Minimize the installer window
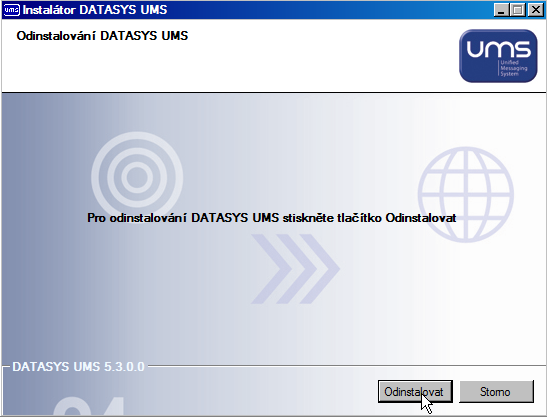 tap(501, 10)
